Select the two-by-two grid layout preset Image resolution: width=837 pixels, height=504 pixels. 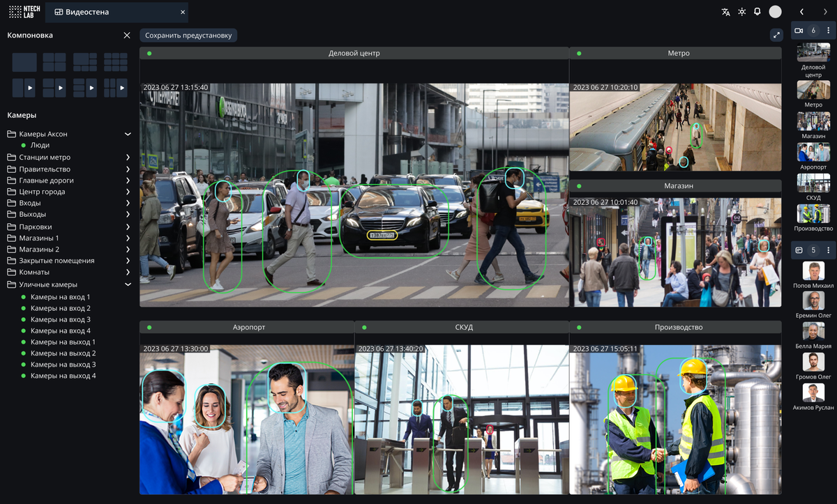54,62
